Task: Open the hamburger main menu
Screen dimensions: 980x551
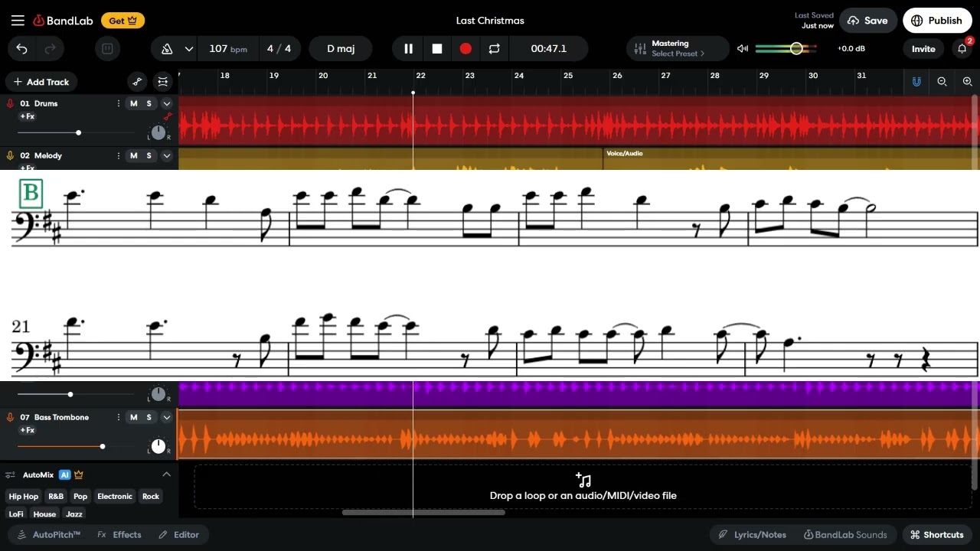Action: point(18,21)
